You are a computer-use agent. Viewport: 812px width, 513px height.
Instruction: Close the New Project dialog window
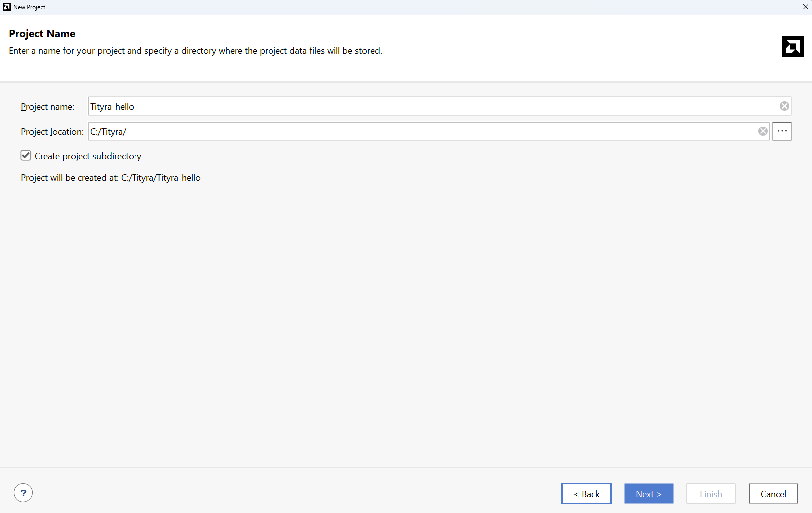(805, 7)
